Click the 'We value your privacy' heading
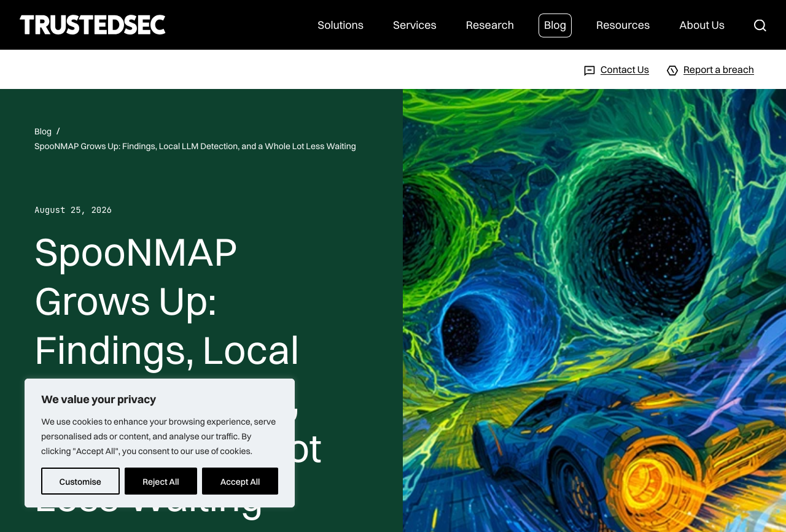This screenshot has width=786, height=532. tap(99, 399)
